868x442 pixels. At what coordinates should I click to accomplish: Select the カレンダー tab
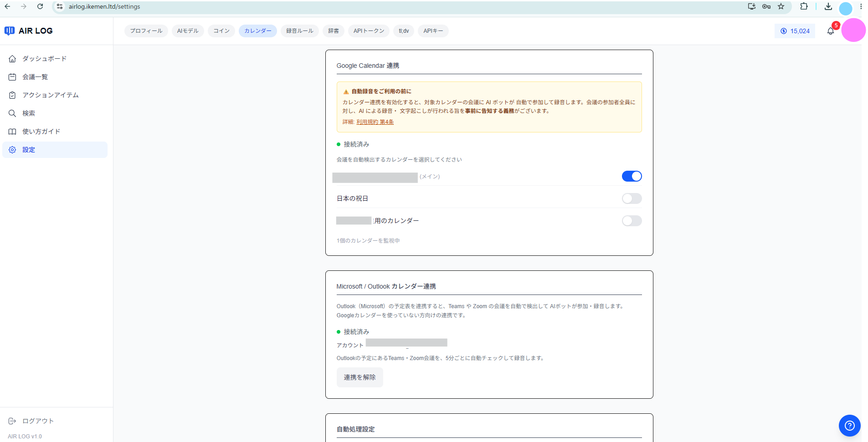[x=258, y=31]
